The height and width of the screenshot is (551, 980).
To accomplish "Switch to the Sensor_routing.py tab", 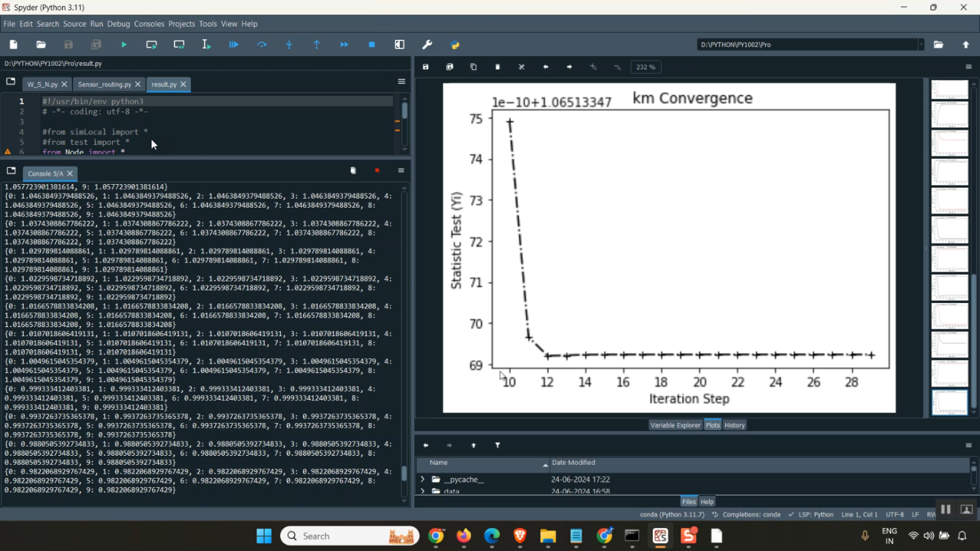I will click(x=104, y=85).
